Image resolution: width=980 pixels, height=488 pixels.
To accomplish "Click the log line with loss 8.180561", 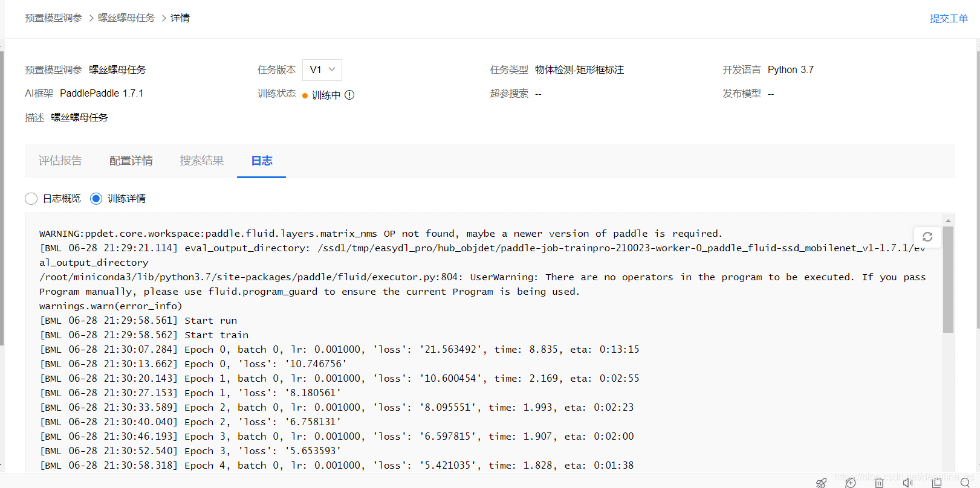I will (x=190, y=393).
